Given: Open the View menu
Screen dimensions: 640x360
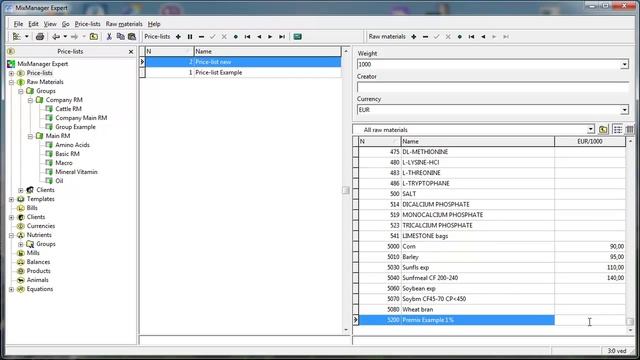Looking at the screenshot, I should 50,24.
